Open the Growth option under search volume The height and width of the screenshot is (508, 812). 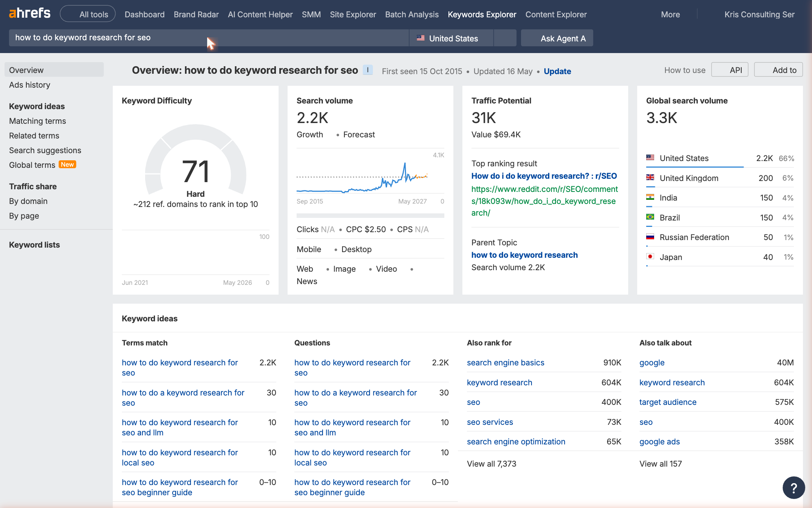point(310,134)
